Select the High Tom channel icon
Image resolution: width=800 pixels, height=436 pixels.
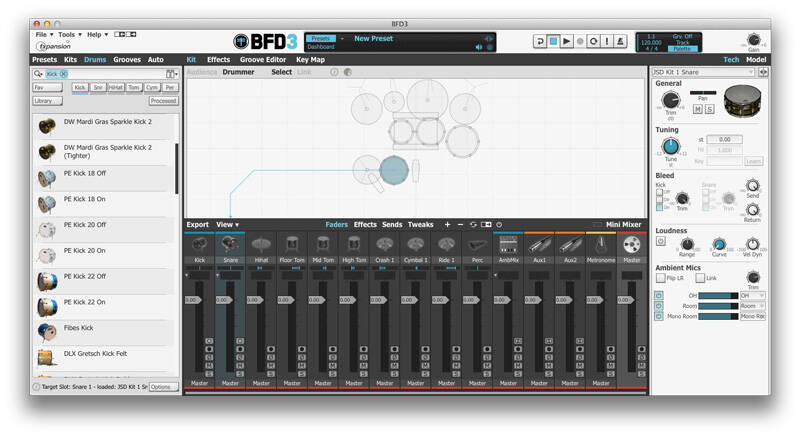click(x=354, y=245)
